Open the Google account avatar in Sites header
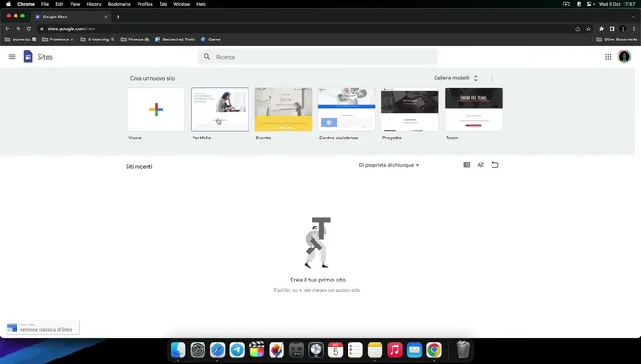The width and height of the screenshot is (641, 364). [624, 57]
